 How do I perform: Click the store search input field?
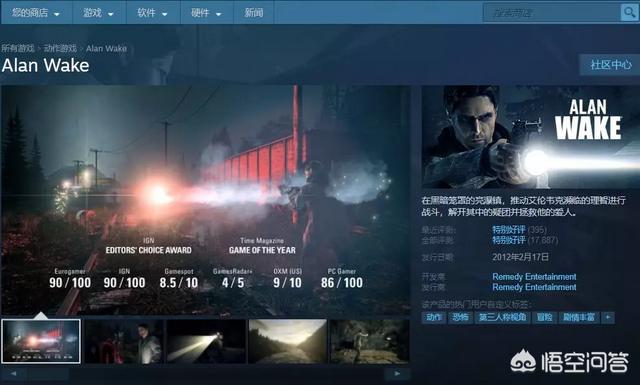click(x=552, y=13)
